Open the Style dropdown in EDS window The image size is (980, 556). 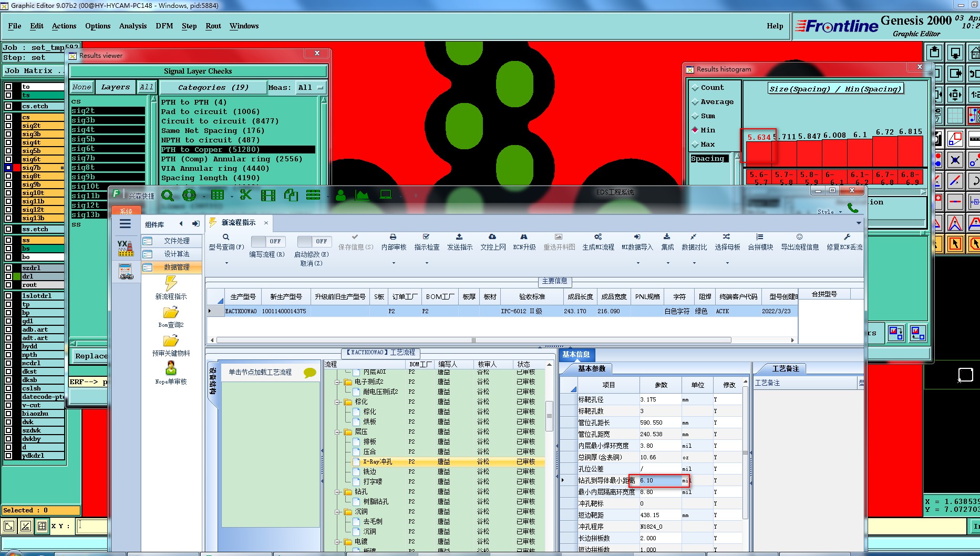830,212
